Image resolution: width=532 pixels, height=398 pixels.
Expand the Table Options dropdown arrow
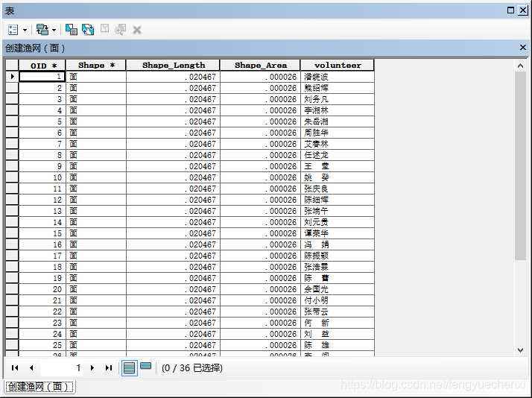tap(25, 31)
